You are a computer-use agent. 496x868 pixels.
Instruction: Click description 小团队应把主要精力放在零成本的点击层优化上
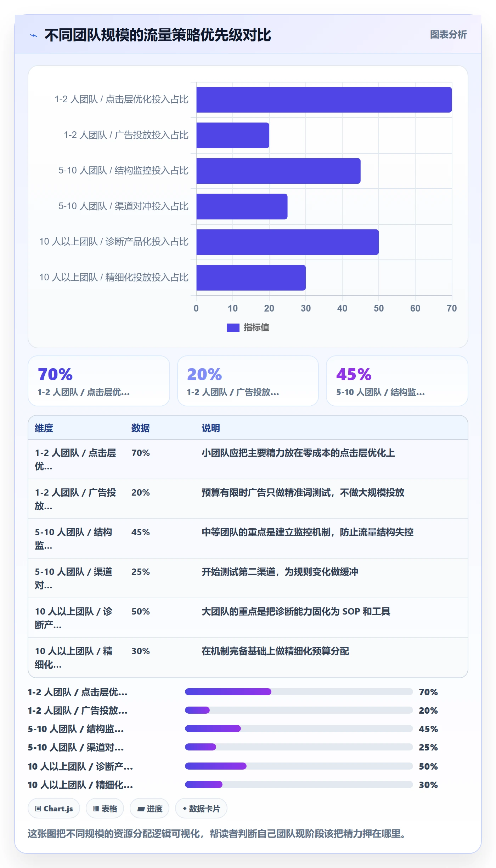[x=298, y=453]
